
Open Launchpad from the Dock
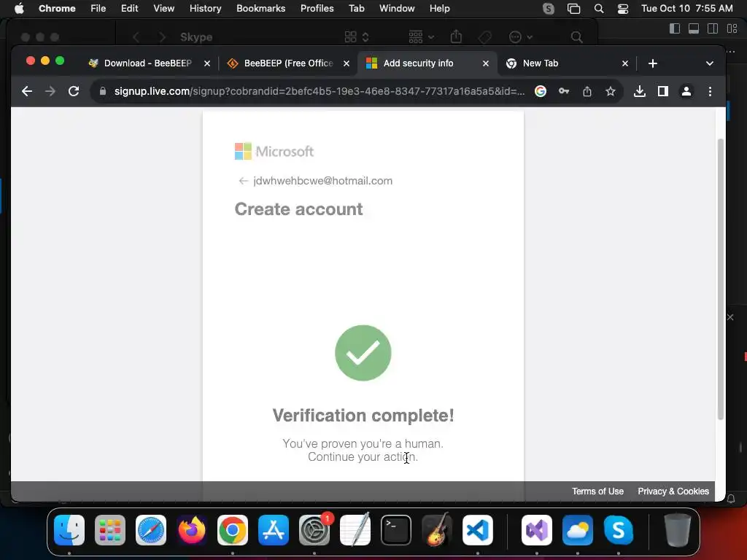click(110, 530)
